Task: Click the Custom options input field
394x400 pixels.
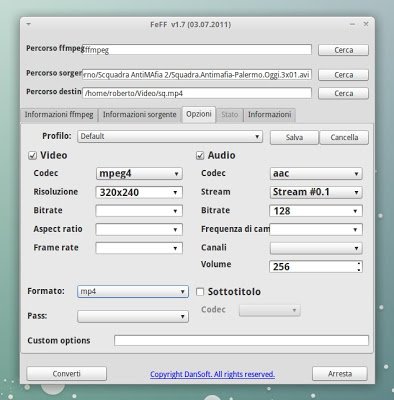Action: coord(241,341)
